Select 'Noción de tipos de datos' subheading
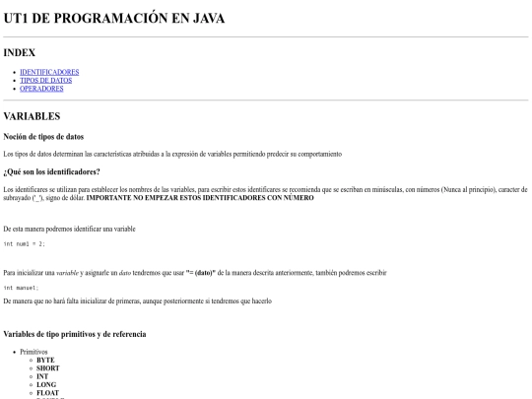The width and height of the screenshot is (532, 399). [43, 137]
